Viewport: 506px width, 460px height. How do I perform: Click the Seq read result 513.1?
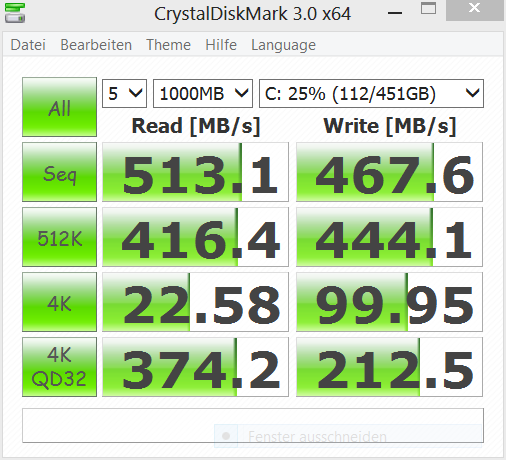pyautogui.click(x=195, y=172)
